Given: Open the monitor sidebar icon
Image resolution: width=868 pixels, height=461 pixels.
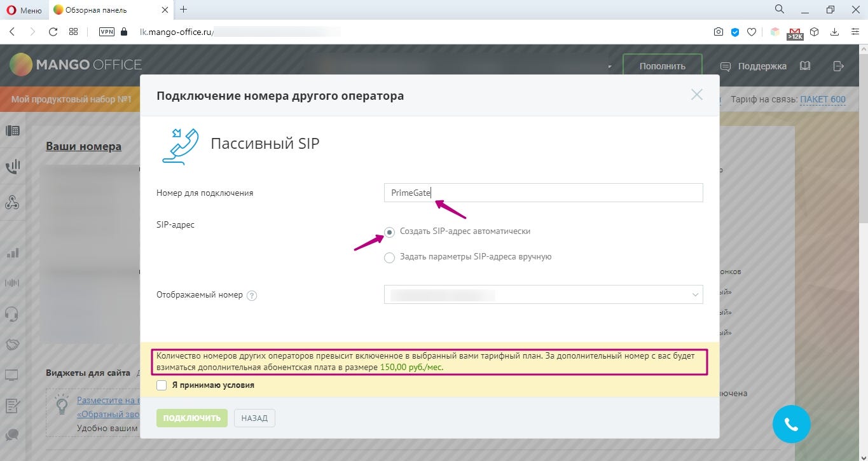Looking at the screenshot, I should click(12, 375).
